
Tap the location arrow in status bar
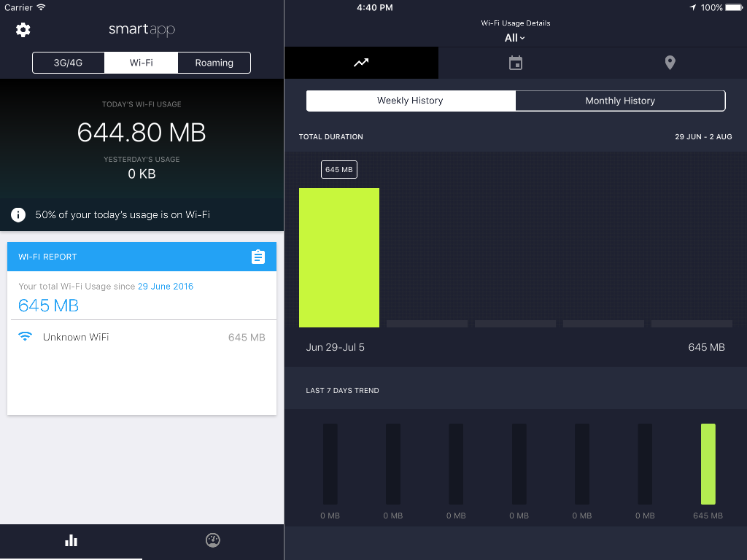pos(693,7)
